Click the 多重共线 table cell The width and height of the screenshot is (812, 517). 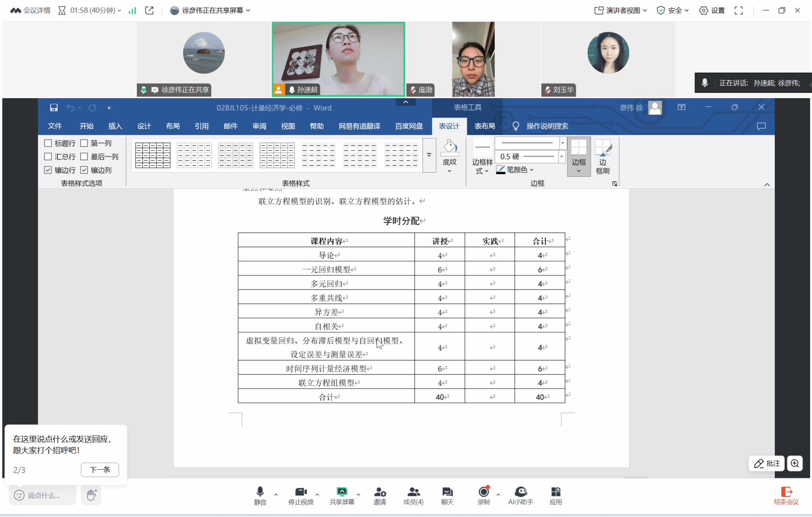click(326, 298)
